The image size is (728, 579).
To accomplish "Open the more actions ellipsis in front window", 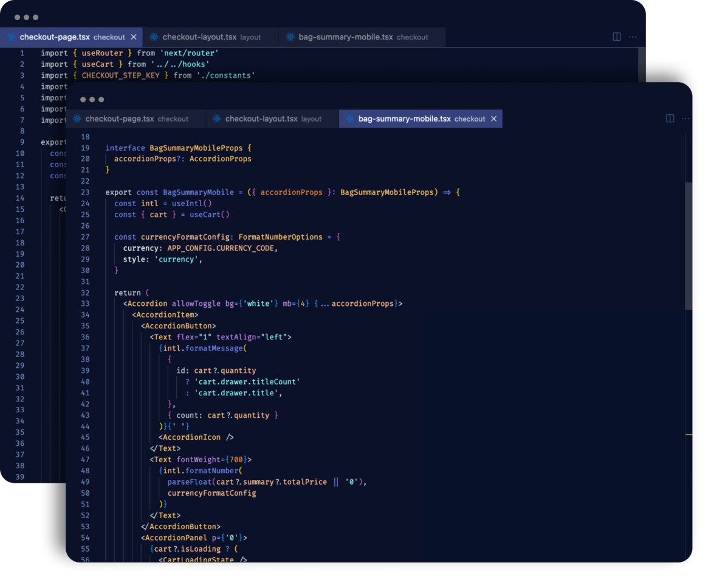I will (x=685, y=118).
